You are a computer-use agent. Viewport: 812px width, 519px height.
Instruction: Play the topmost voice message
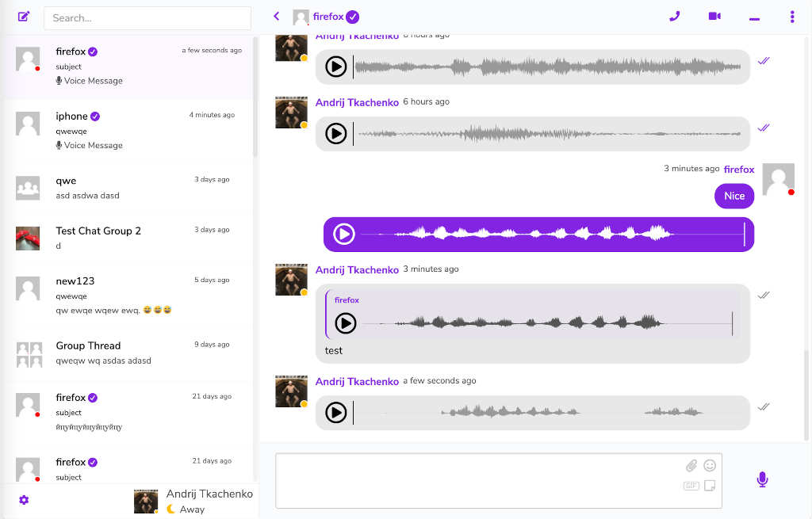click(335, 67)
